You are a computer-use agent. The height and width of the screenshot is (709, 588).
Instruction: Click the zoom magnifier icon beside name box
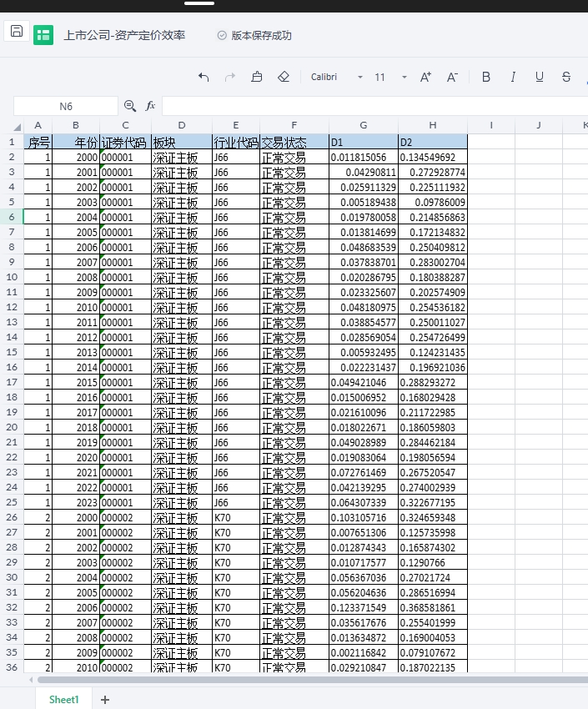pyautogui.click(x=130, y=106)
